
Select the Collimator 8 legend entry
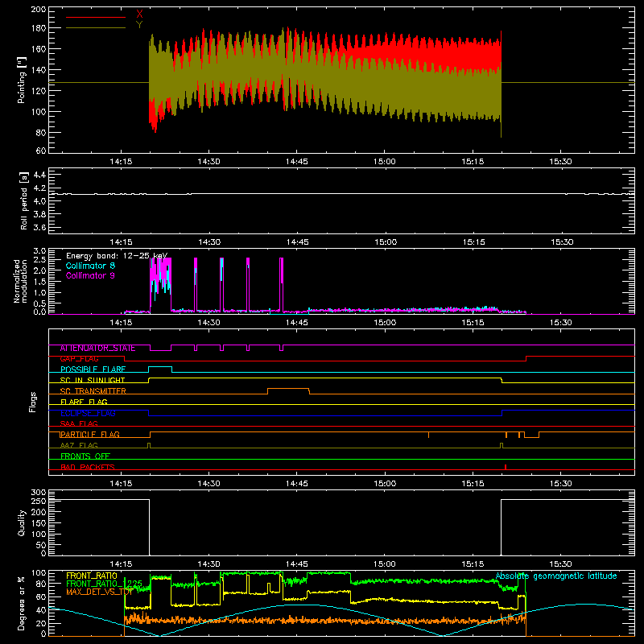tap(90, 266)
